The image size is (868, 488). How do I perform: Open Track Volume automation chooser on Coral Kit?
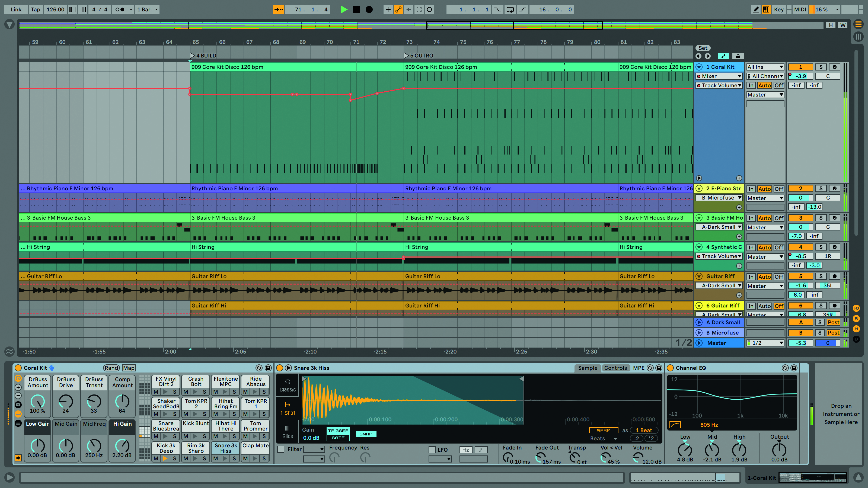[719, 86]
